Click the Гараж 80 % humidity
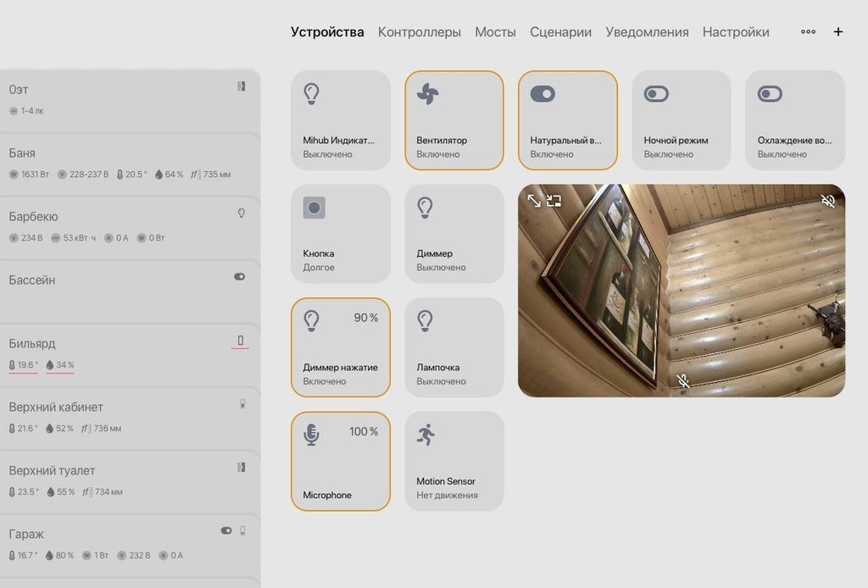The image size is (868, 588). (x=60, y=555)
